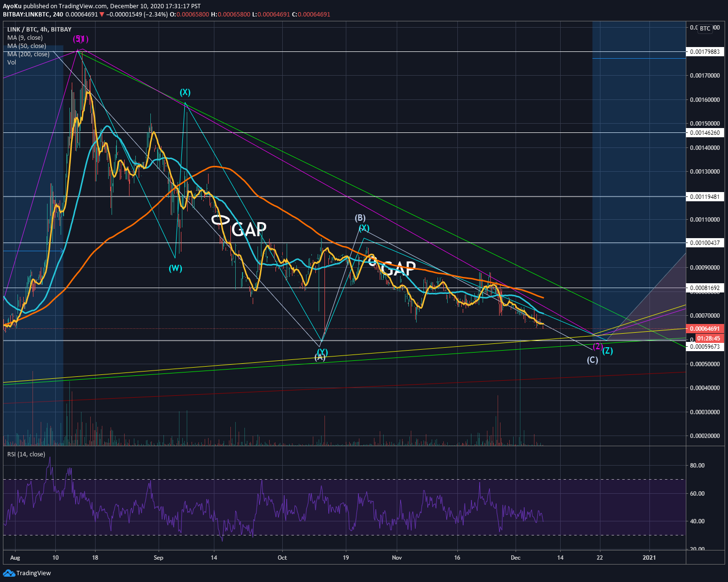Click the 60.00 level on RSI axis
Image resolution: width=728 pixels, height=582 pixels.
tap(697, 494)
